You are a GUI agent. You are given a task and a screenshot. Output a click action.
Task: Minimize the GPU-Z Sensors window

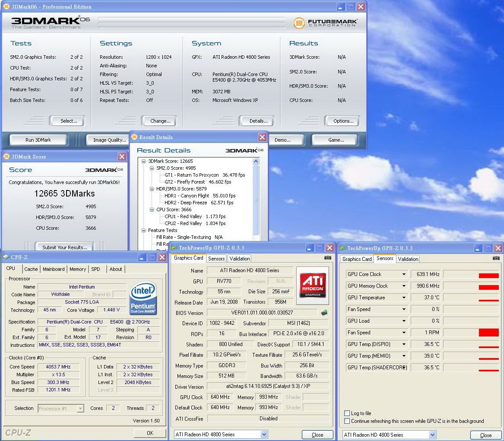pos(478,248)
